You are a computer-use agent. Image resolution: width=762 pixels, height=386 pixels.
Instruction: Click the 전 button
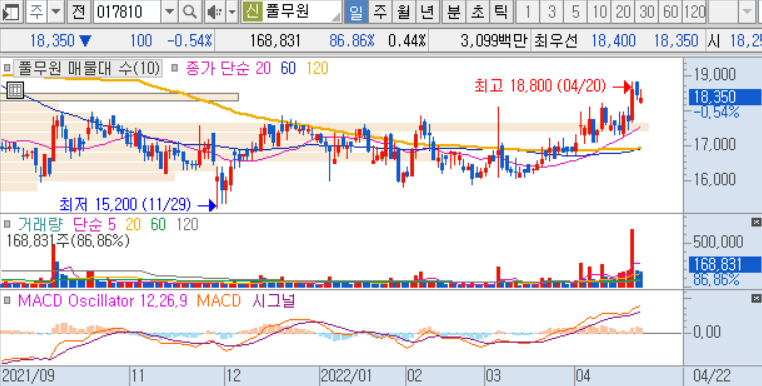coord(79,12)
